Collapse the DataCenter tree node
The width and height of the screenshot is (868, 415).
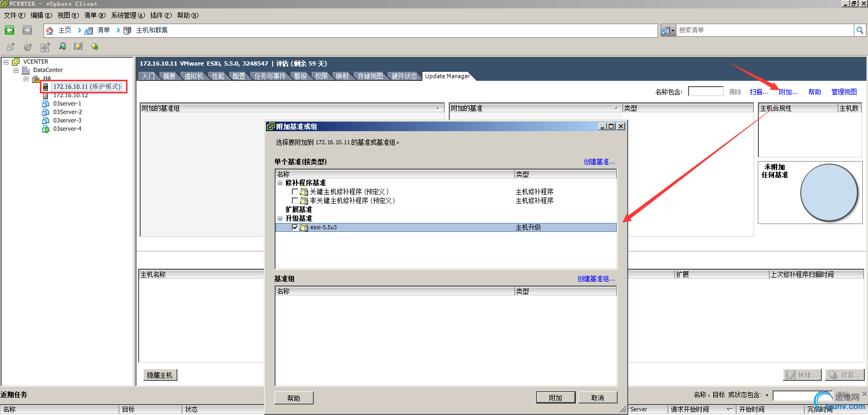coord(16,70)
